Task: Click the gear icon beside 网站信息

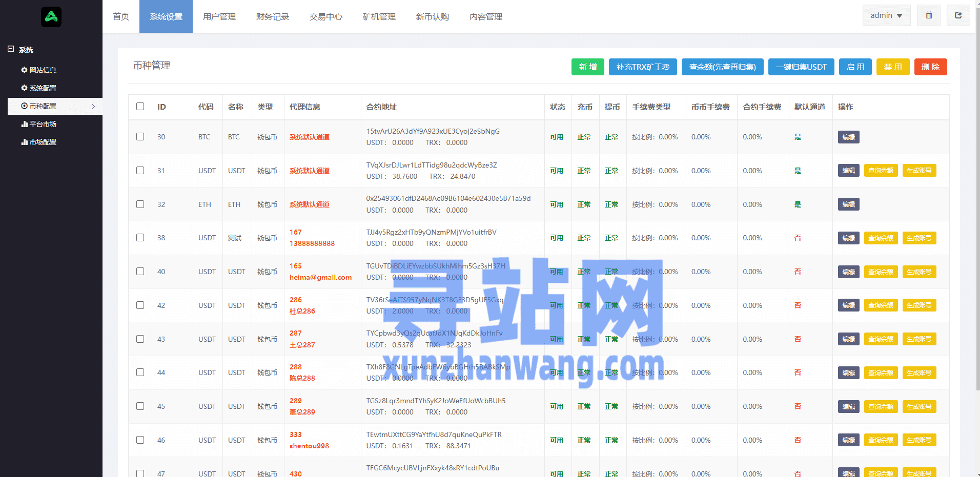Action: (24, 70)
